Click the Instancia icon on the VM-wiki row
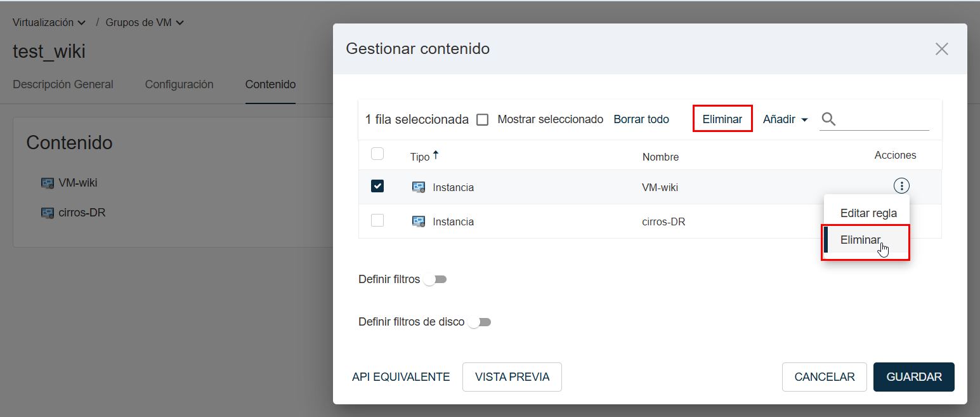 point(419,187)
